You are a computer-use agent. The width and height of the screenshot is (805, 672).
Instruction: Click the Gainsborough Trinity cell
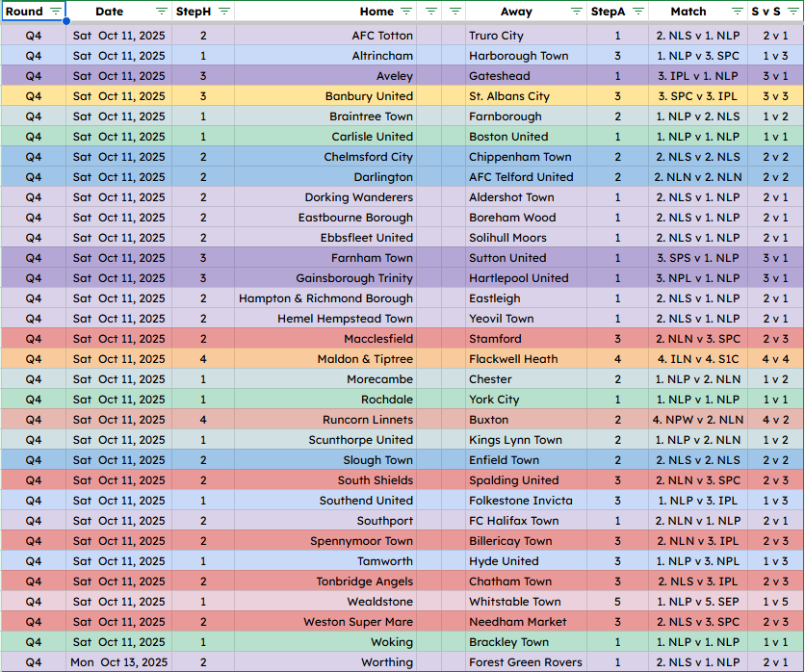pos(325,278)
